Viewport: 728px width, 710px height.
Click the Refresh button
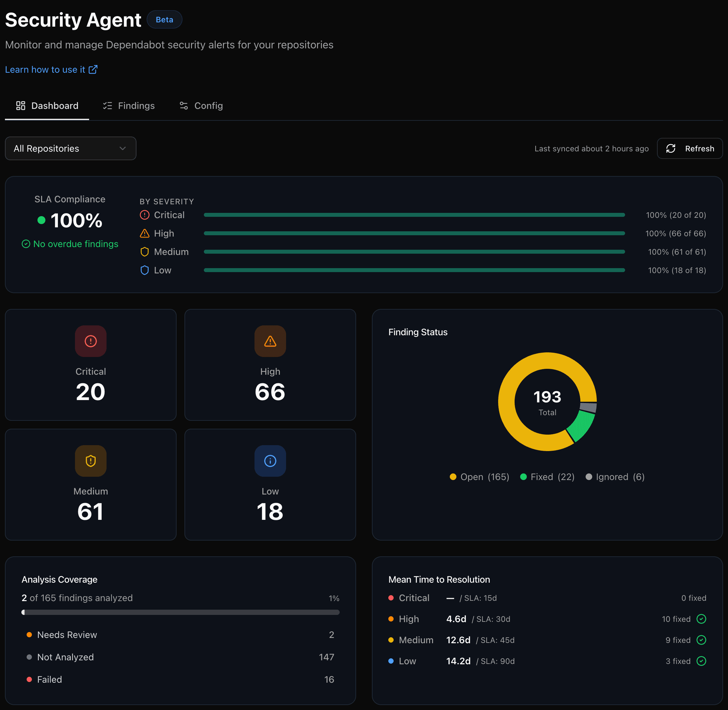[x=690, y=148]
